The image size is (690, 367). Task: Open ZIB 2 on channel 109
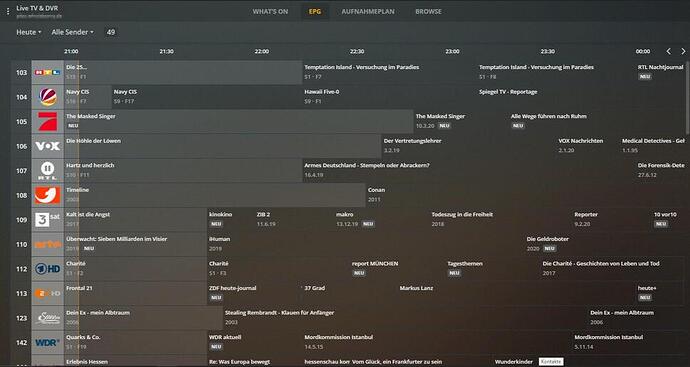294,220
